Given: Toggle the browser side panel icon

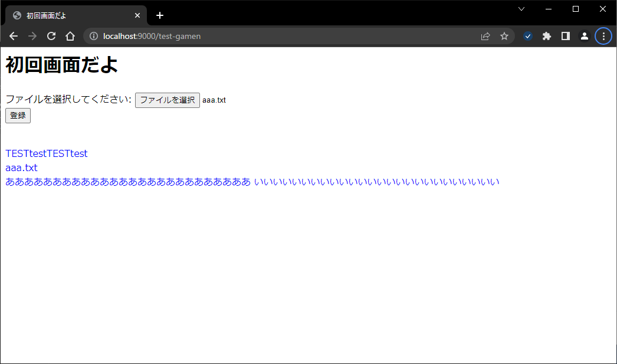Looking at the screenshot, I should 566,36.
